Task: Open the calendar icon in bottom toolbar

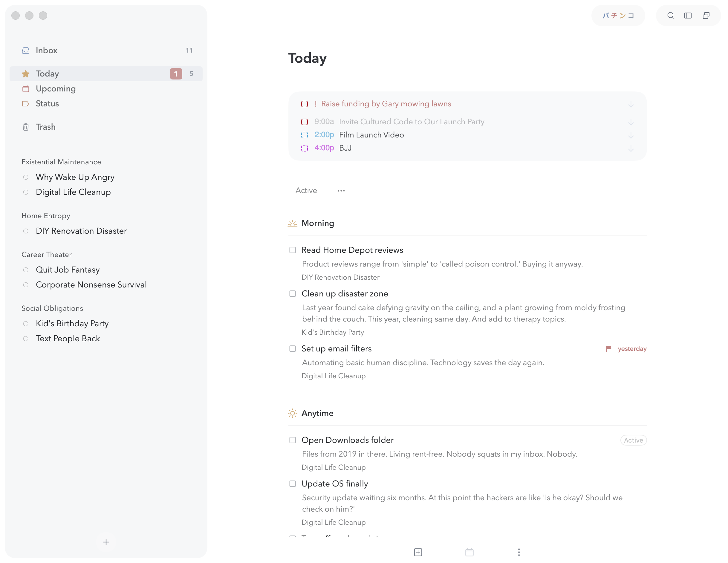Action: [469, 552]
